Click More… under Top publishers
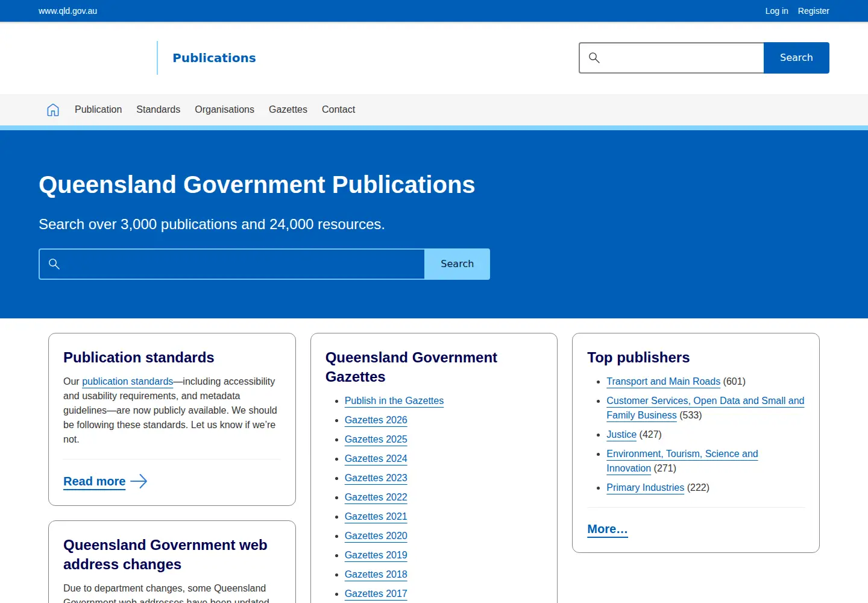The width and height of the screenshot is (868, 603). tap(608, 529)
